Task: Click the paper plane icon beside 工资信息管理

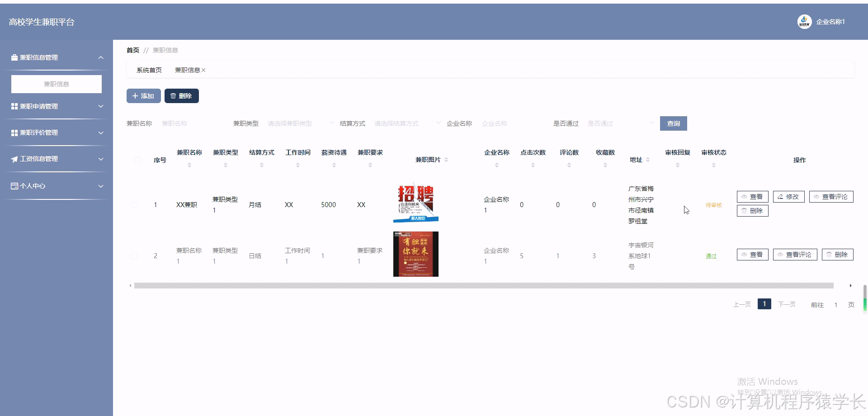Action: click(14, 159)
